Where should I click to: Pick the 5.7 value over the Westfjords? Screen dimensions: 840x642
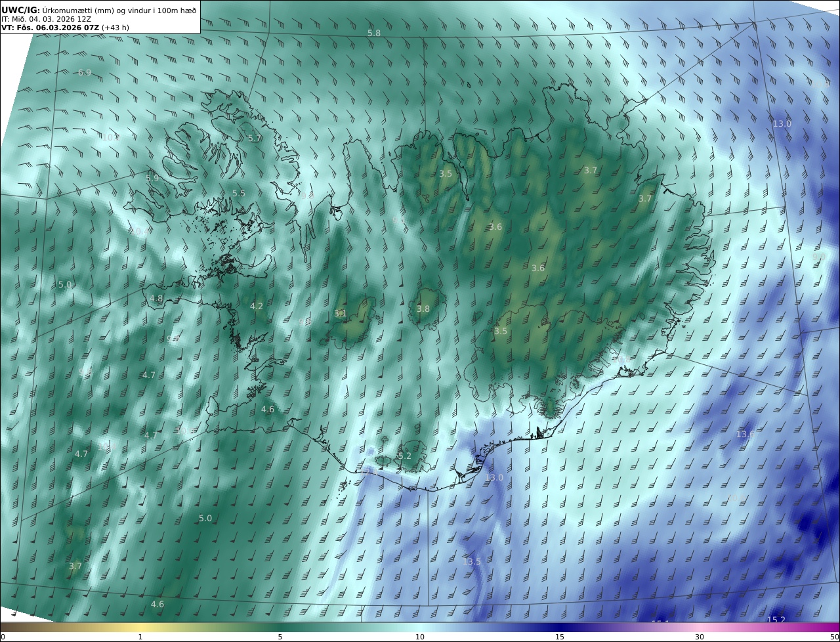coord(255,139)
